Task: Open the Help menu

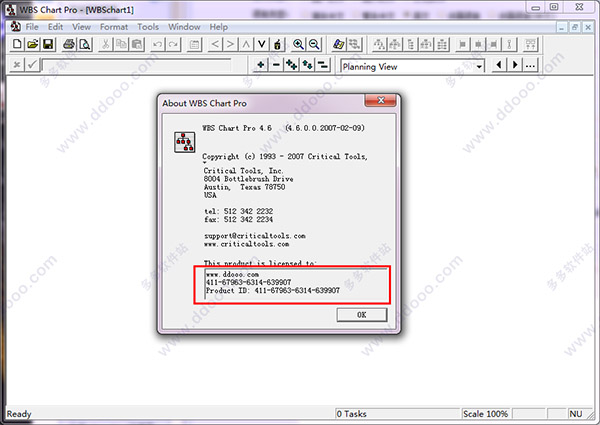Action: [218, 27]
